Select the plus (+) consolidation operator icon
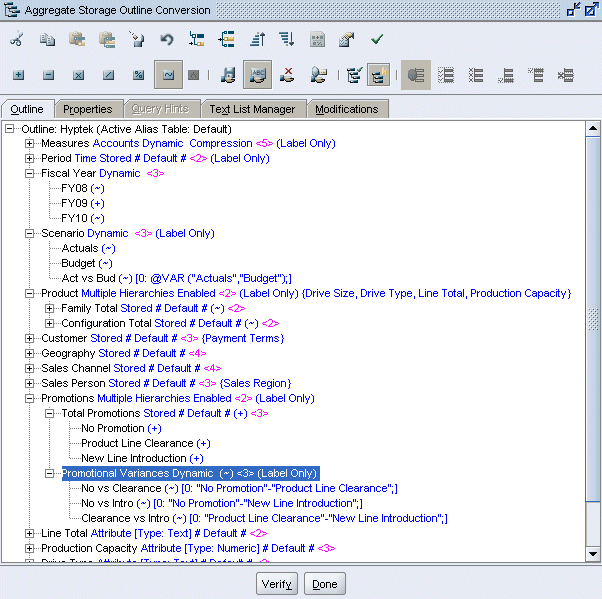This screenshot has height=599, width=602. 19,75
